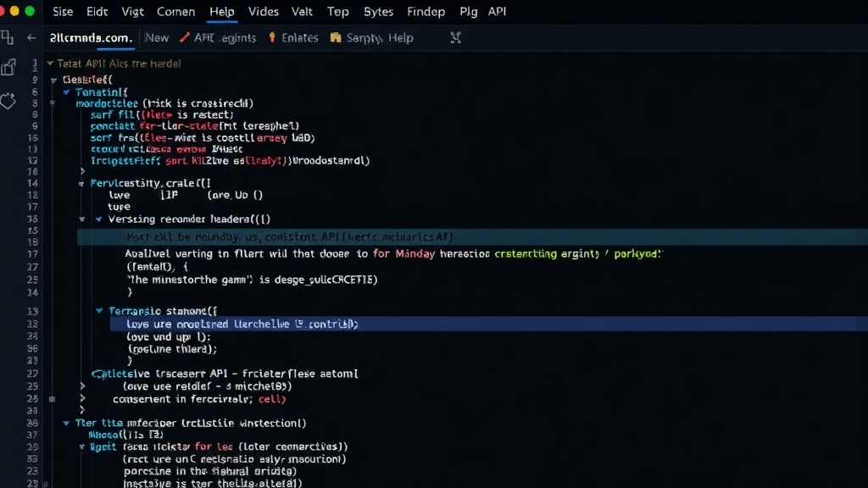The height and width of the screenshot is (488, 868).
Task: Collapse the 'Tanatinl{' block
Action: click(x=66, y=92)
